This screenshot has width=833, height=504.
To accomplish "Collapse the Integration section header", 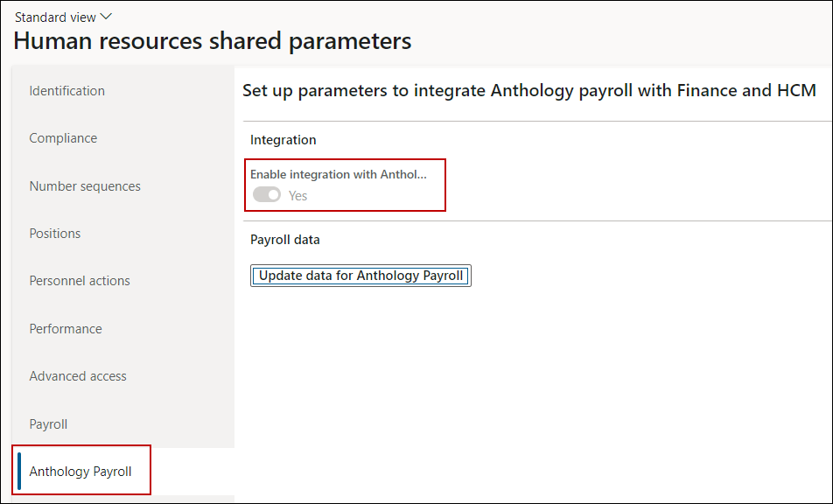I will click(x=283, y=140).
